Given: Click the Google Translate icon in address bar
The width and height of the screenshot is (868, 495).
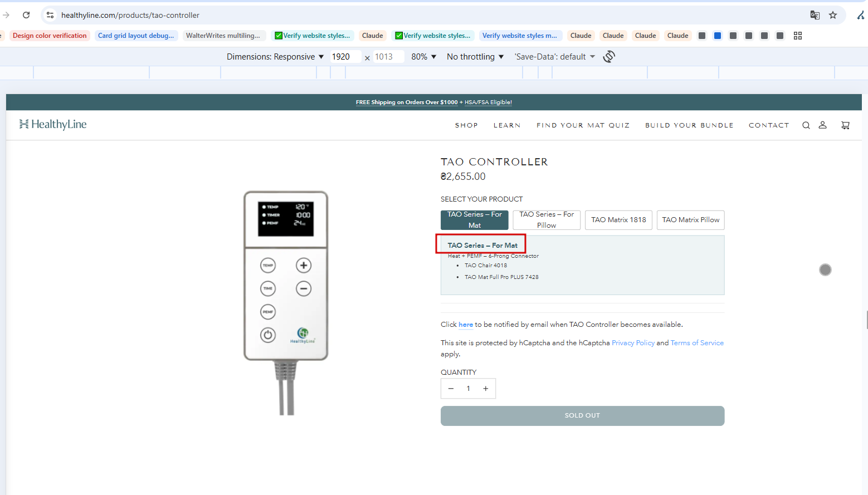Looking at the screenshot, I should tap(815, 15).
